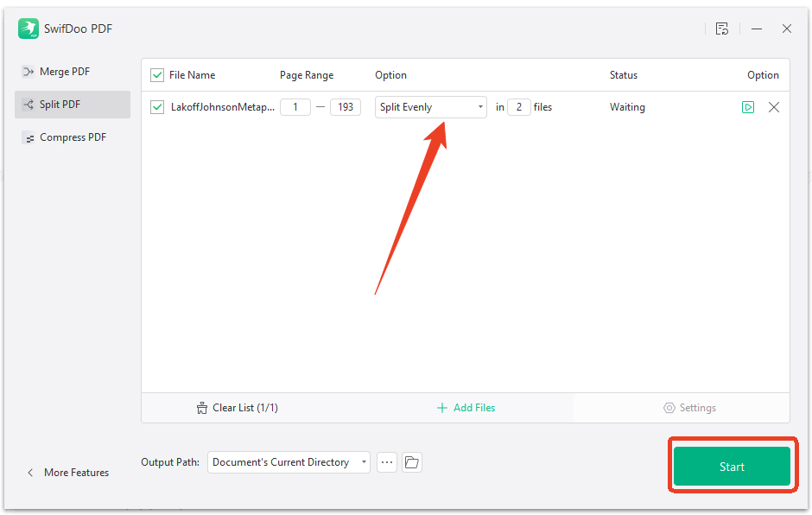The height and width of the screenshot is (515, 812).
Task: Open the Split Evenly dropdown
Action: coord(431,107)
